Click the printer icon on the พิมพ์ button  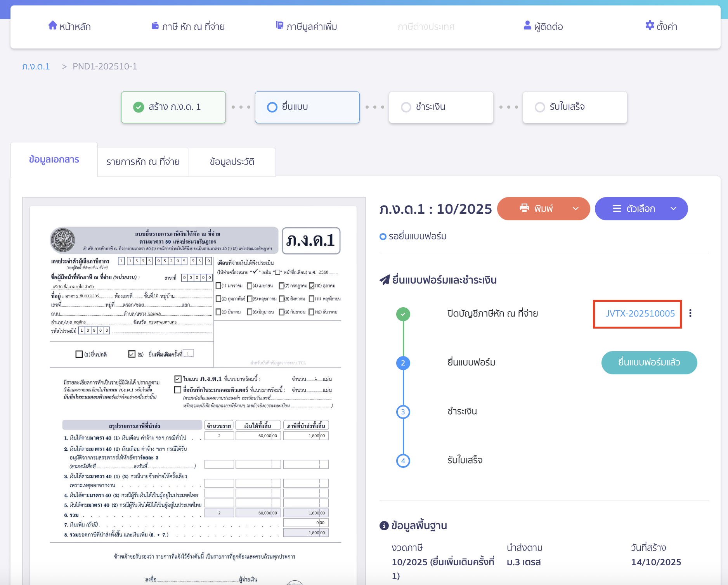[525, 208]
